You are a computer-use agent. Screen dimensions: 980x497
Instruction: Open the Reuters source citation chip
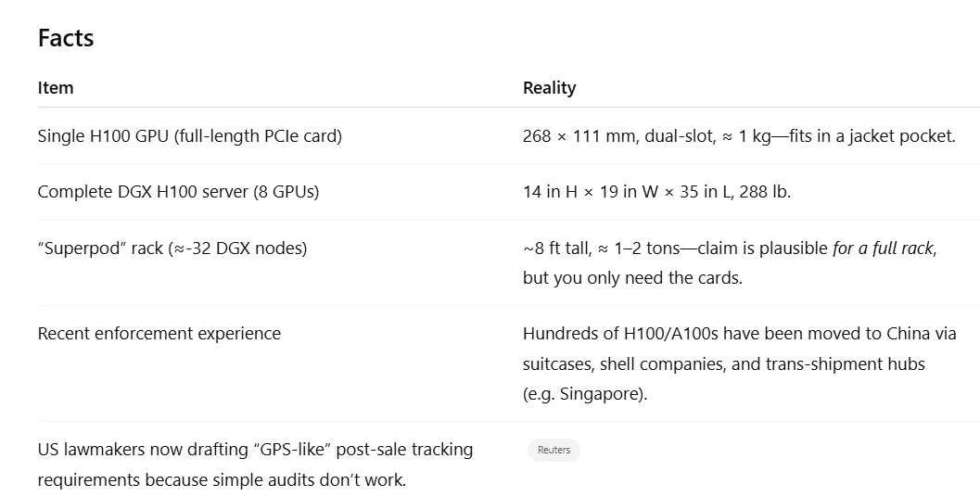(554, 450)
